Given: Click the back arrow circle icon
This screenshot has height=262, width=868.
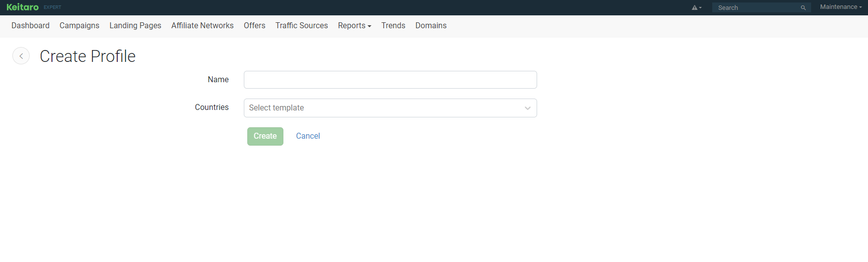Looking at the screenshot, I should [x=21, y=56].
